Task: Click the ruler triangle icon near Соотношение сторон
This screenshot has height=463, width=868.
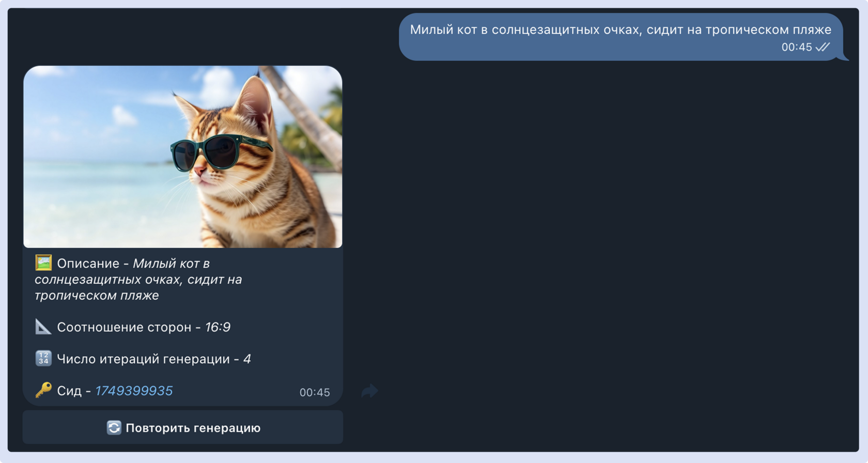Action: pyautogui.click(x=43, y=327)
